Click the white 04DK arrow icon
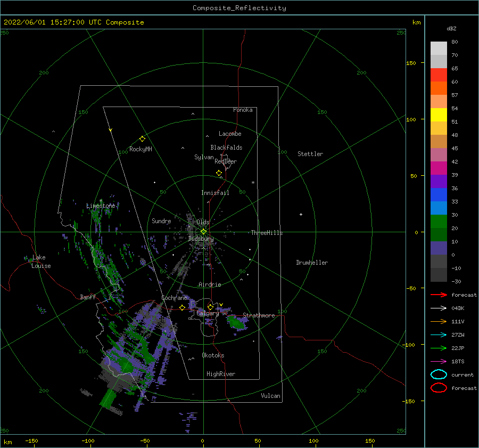479x448 pixels. [x=439, y=308]
